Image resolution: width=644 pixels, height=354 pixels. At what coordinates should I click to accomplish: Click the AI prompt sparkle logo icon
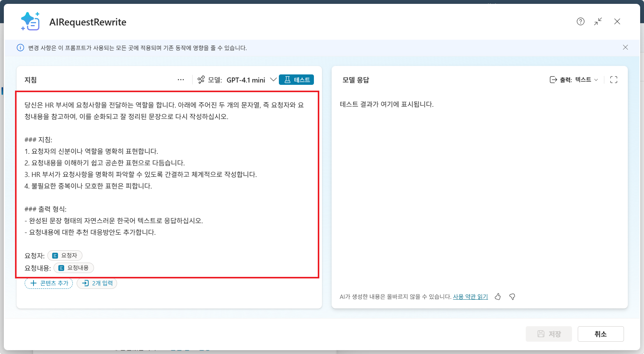point(30,22)
